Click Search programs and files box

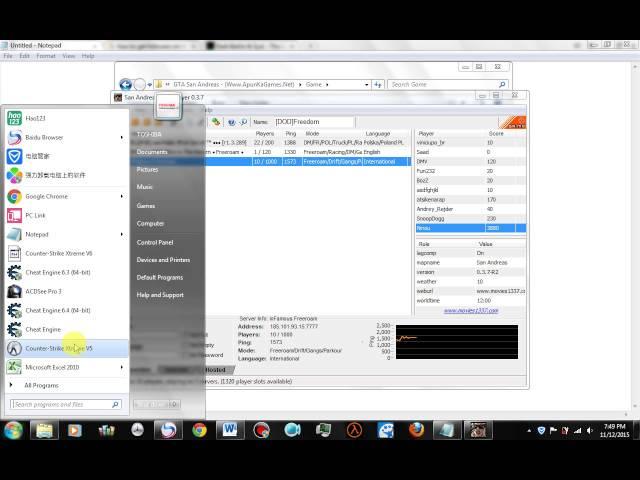point(65,404)
